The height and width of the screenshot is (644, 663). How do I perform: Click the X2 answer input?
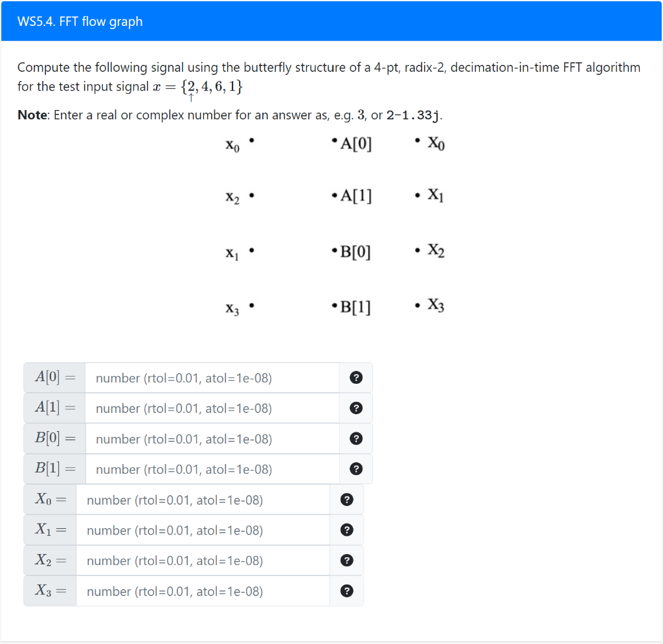coord(201,560)
